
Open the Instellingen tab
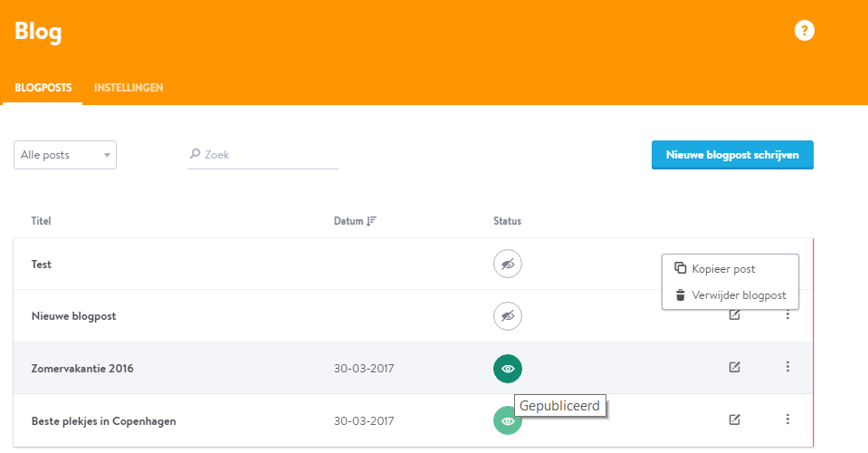coord(129,88)
